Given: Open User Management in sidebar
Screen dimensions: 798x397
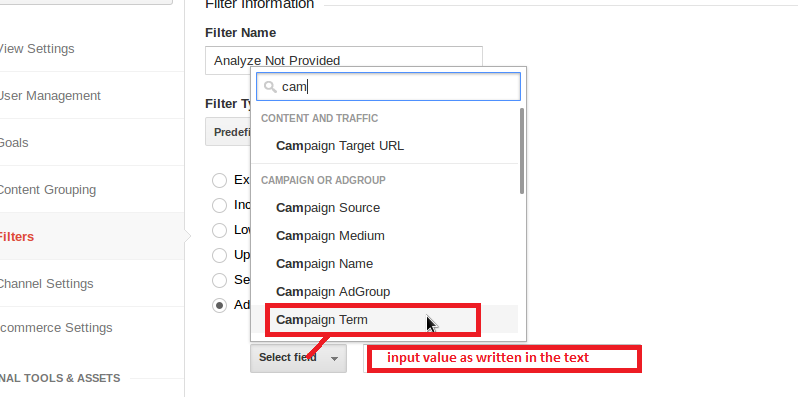Looking at the screenshot, I should [x=50, y=96].
